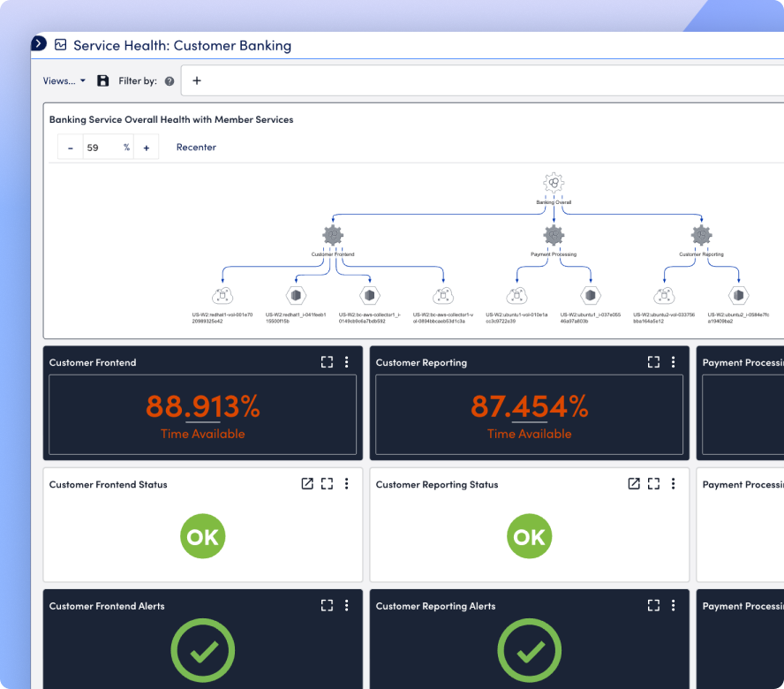This screenshot has width=784, height=689.
Task: Expand Customer Reporting widget to fullscreen
Action: [x=653, y=362]
